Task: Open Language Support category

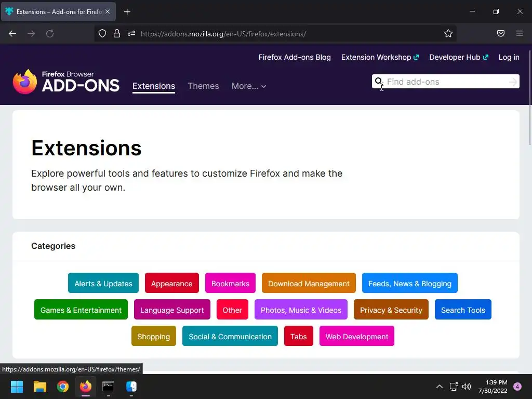Action: [x=172, y=310]
